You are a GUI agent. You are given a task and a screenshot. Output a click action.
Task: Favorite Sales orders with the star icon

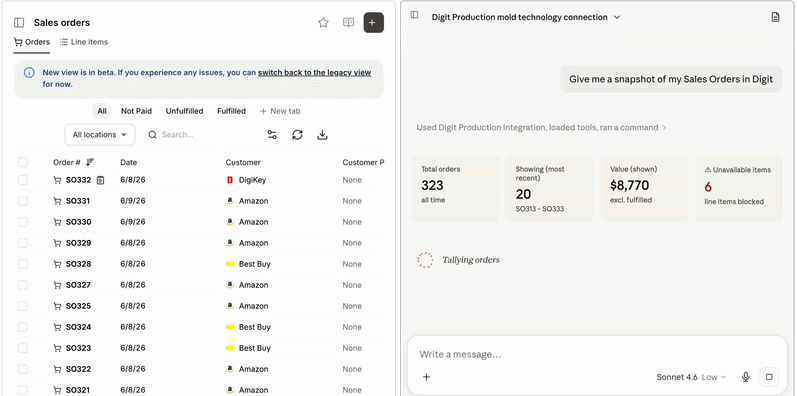pos(323,22)
